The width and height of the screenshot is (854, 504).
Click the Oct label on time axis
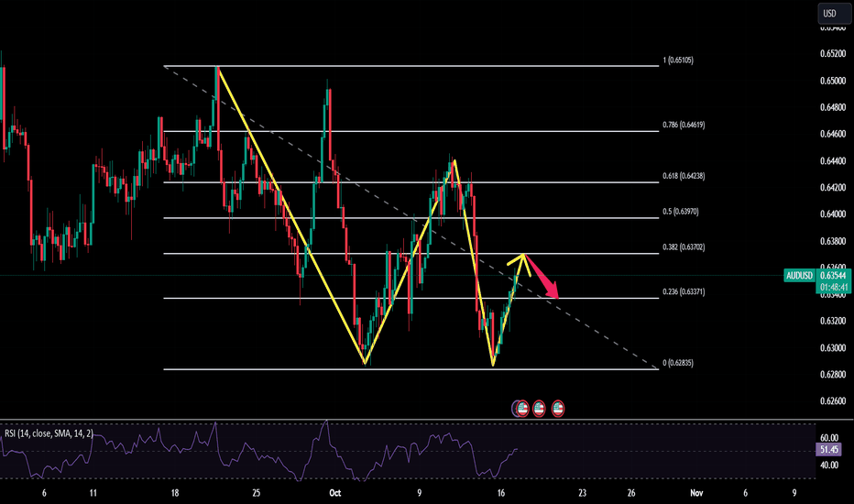pos(335,493)
